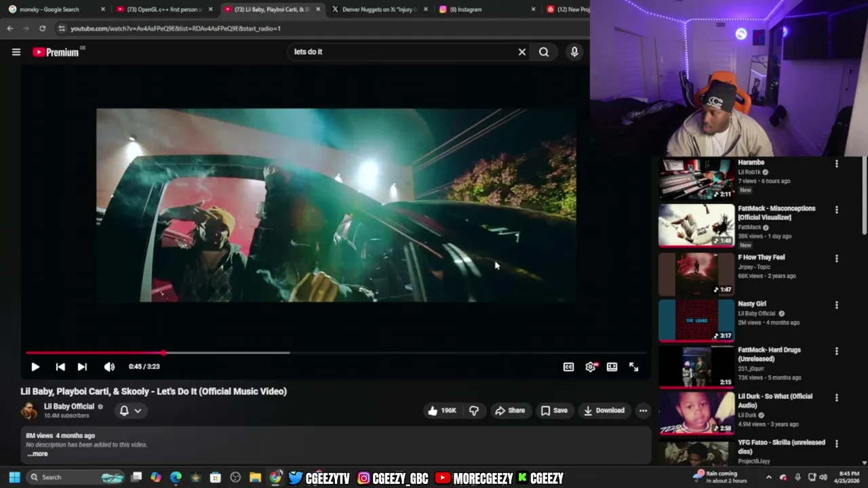Image resolution: width=868 pixels, height=488 pixels.
Task: Enter fullscreen mode
Action: pos(633,367)
